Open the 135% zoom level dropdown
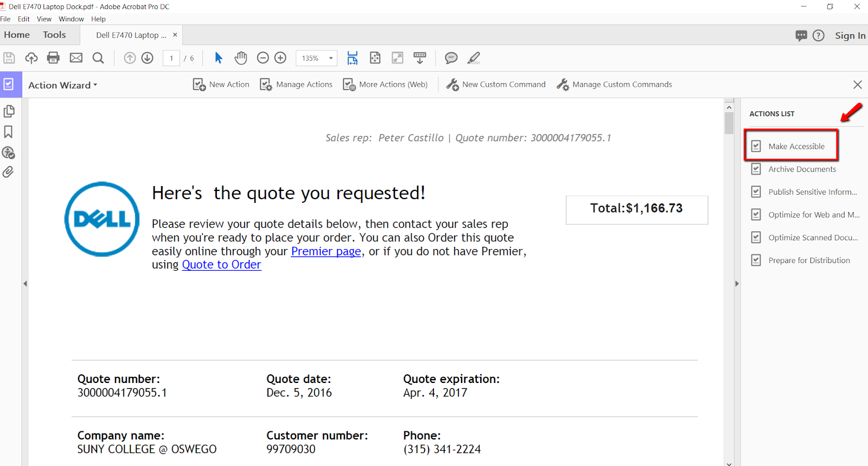868x466 pixels. tap(330, 58)
